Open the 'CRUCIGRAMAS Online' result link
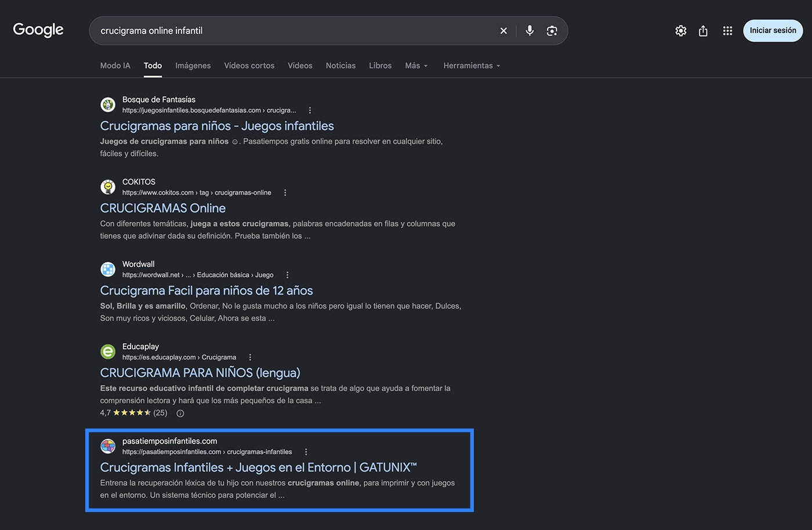Viewport: 812px width, 530px height. [x=163, y=208]
